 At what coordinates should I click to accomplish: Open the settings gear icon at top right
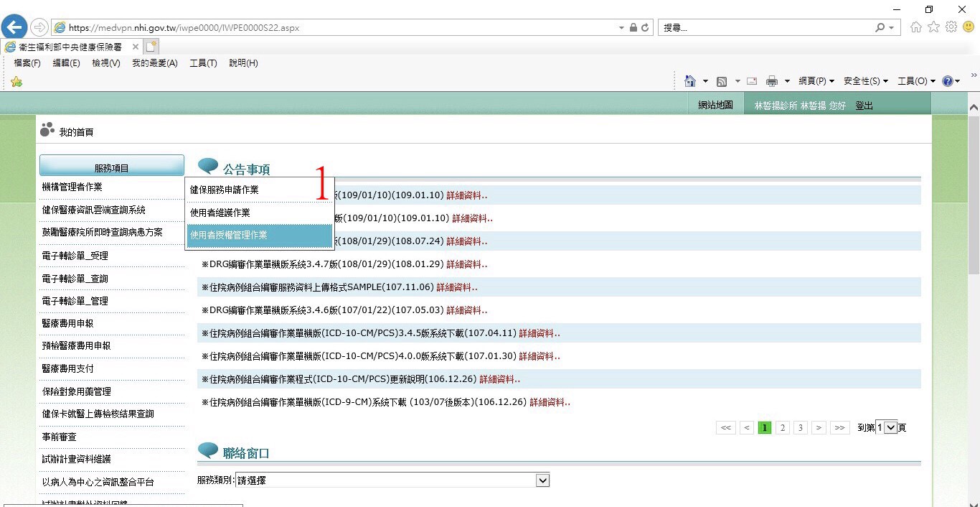[x=951, y=27]
